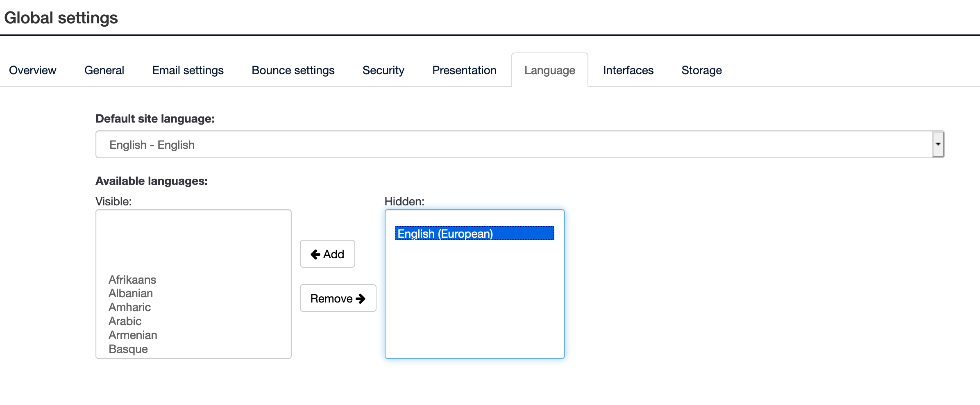Click the left arrow icon on Add button
980x405 pixels.
click(315, 255)
